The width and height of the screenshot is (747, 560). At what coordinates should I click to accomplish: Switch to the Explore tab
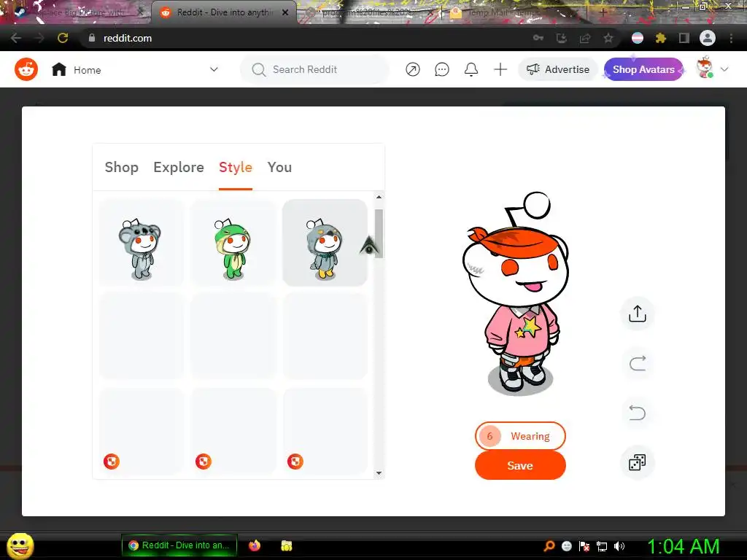tap(179, 167)
